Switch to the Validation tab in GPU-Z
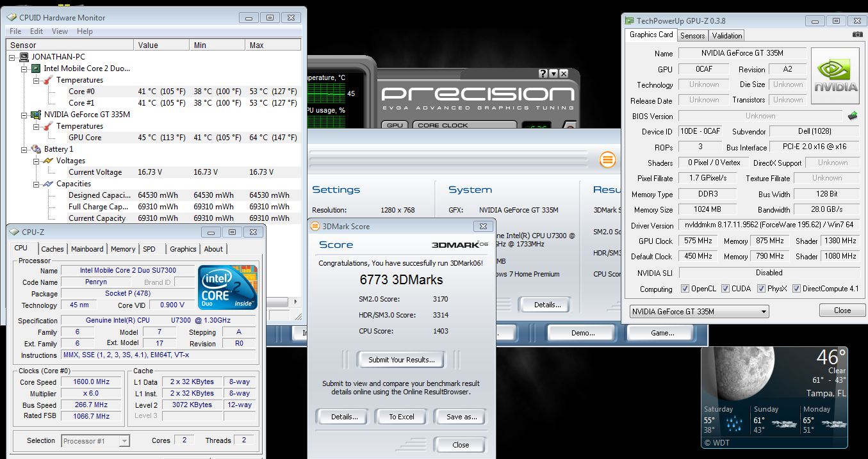The height and width of the screenshot is (459, 868). coord(727,36)
